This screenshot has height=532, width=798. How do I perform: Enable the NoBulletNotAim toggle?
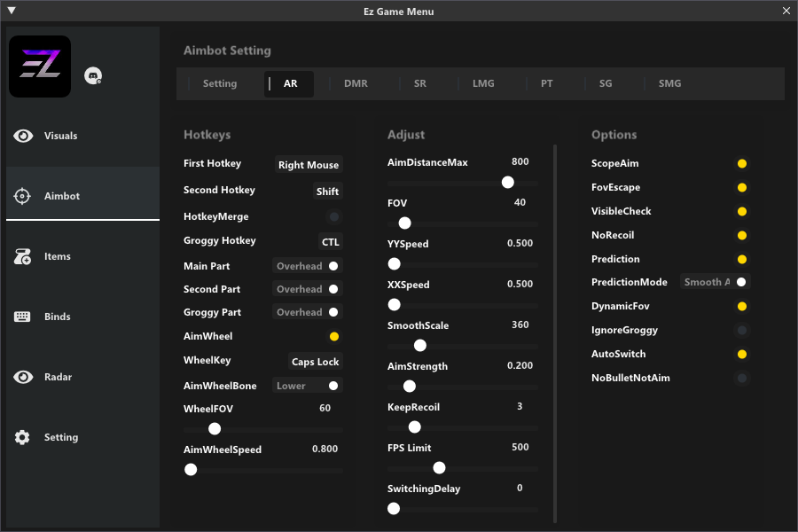742,379
